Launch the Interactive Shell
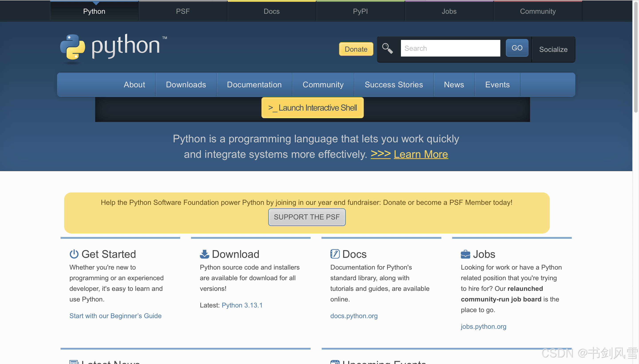 tap(312, 108)
